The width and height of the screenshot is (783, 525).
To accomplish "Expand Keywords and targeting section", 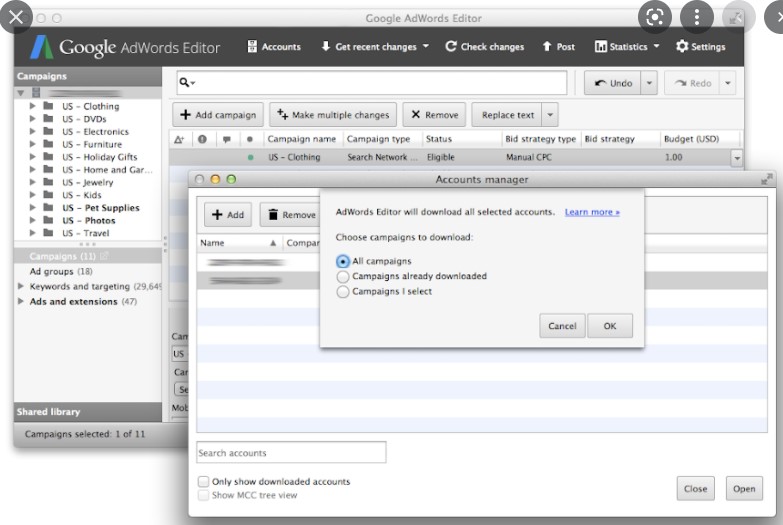I will pos(21,286).
